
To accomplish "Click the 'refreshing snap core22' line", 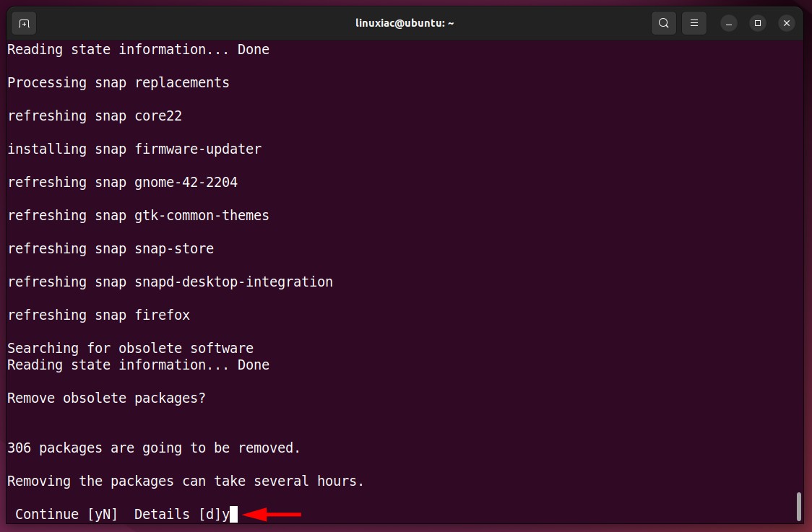I will (95, 116).
